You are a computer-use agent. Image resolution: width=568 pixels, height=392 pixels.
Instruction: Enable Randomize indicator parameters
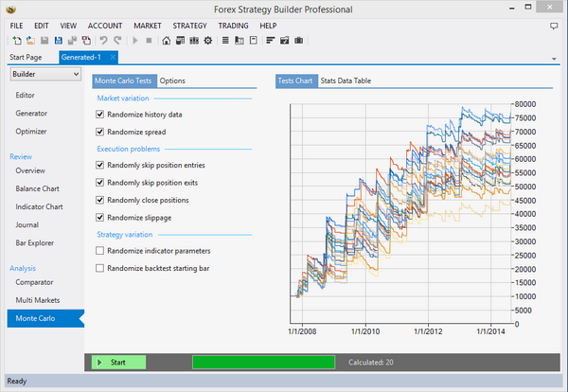pyautogui.click(x=99, y=251)
